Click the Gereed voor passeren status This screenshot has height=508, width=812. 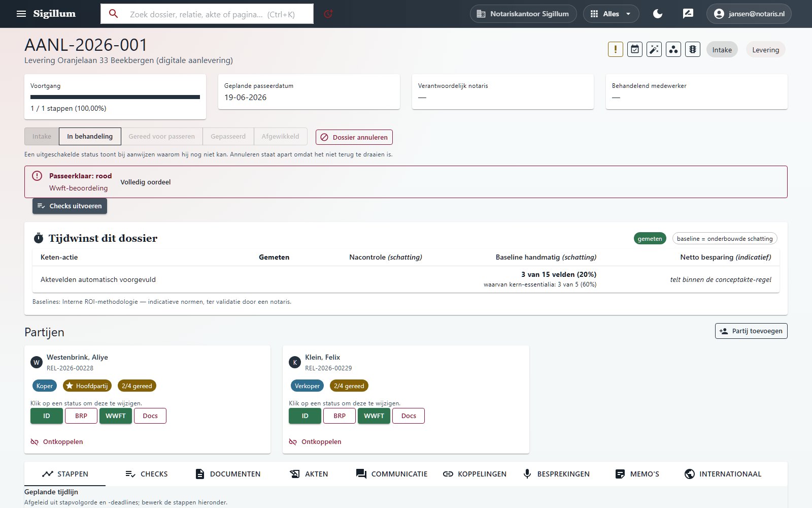click(x=161, y=136)
